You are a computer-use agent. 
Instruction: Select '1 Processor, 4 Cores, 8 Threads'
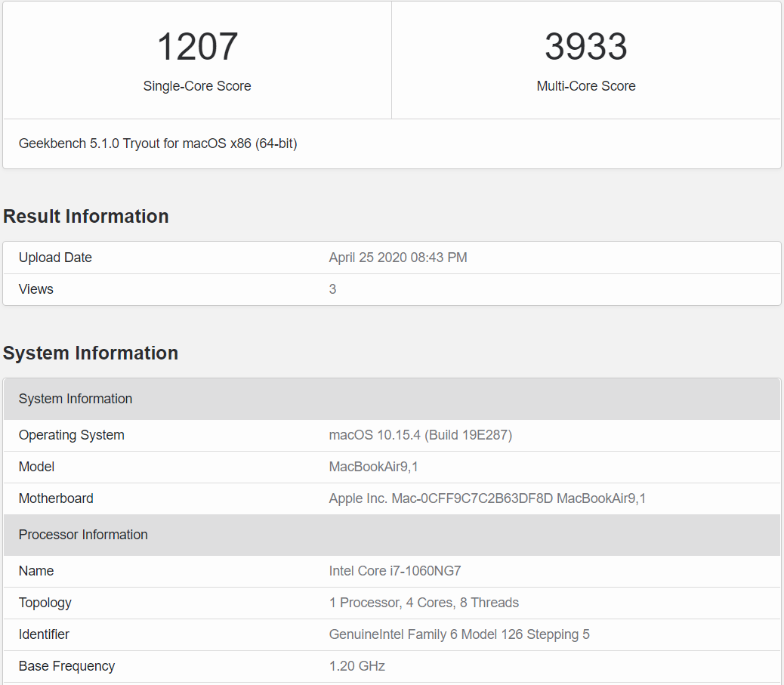(x=424, y=603)
